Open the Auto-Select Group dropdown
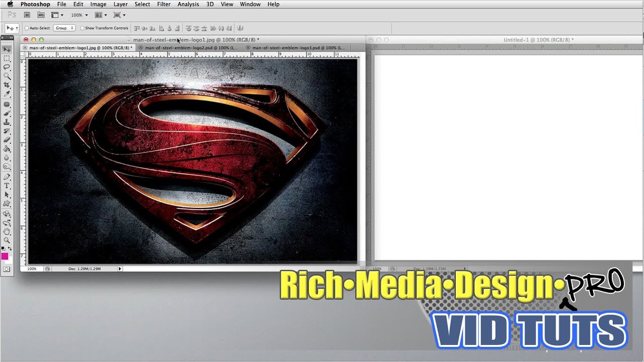 coord(64,28)
